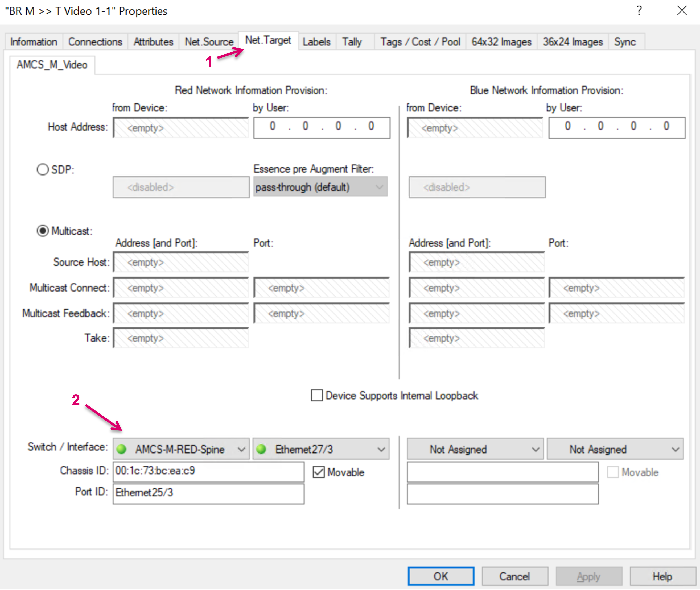Click the help question mark icon
700x590 pixels.
(x=639, y=10)
